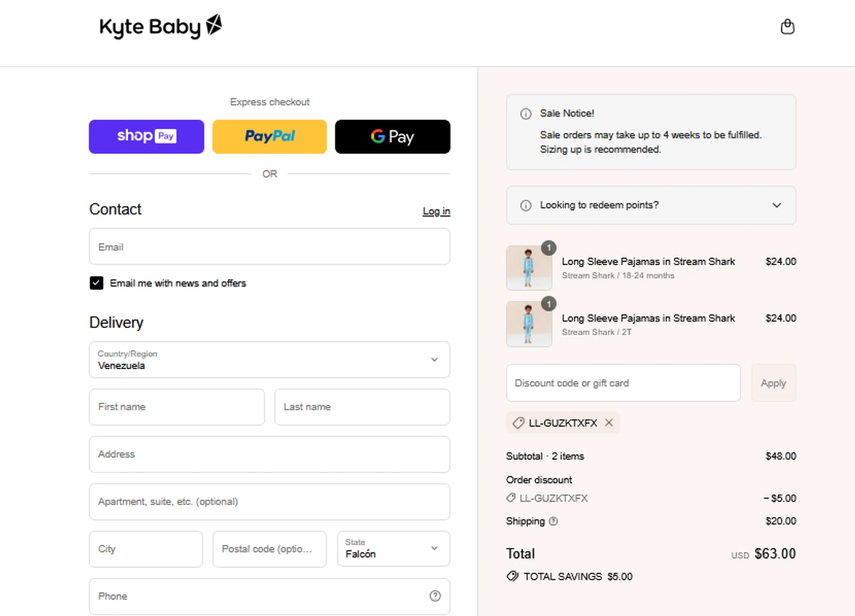
Task: Pay with Google Pay button
Action: 393,137
